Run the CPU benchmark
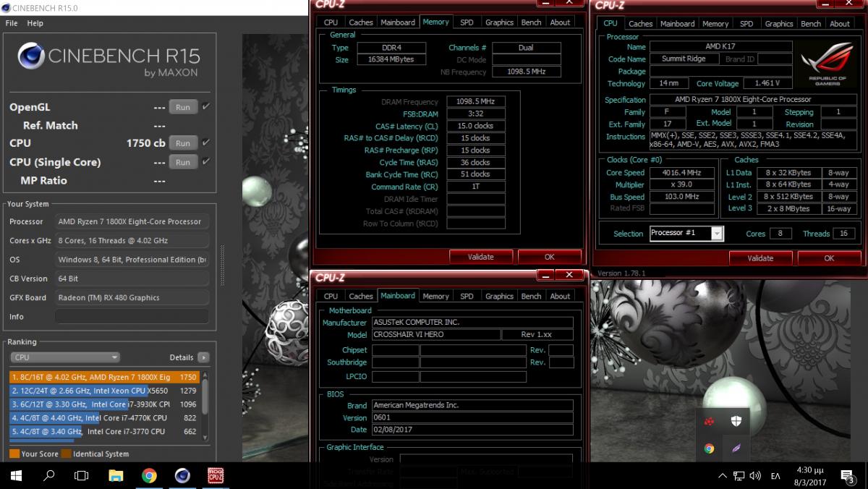Image resolution: width=868 pixels, height=489 pixels. point(183,143)
